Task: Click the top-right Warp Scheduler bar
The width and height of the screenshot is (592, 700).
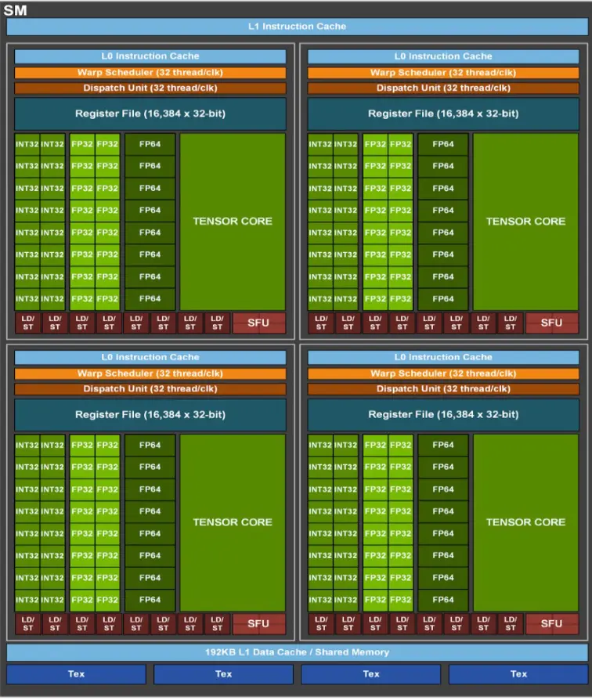Action: coord(443,72)
